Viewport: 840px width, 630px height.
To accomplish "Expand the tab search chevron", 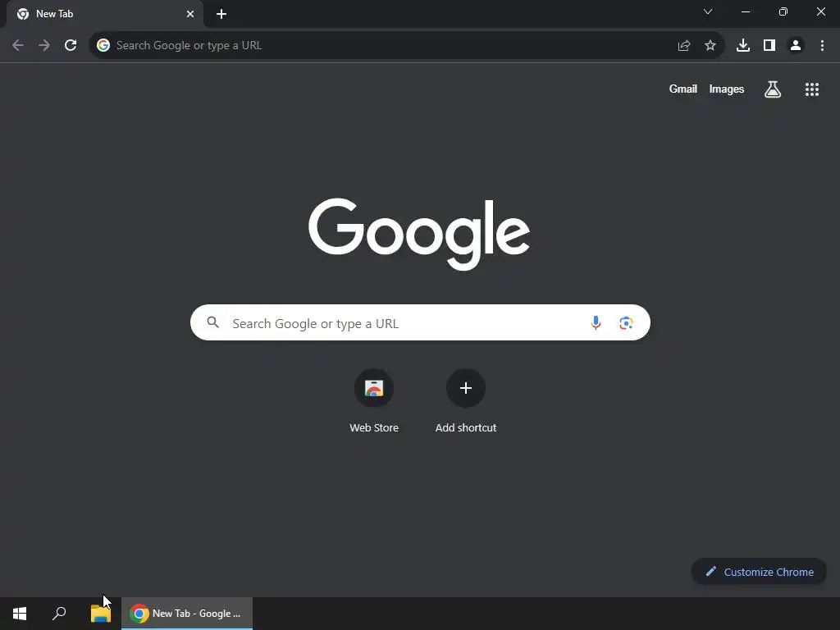I will [708, 11].
